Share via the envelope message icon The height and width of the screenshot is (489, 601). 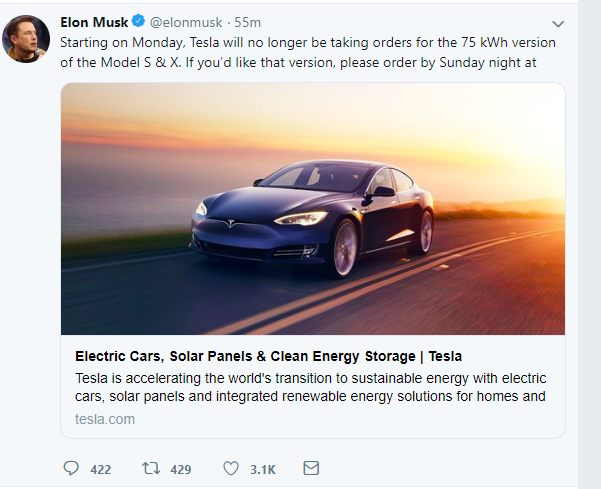tap(311, 468)
